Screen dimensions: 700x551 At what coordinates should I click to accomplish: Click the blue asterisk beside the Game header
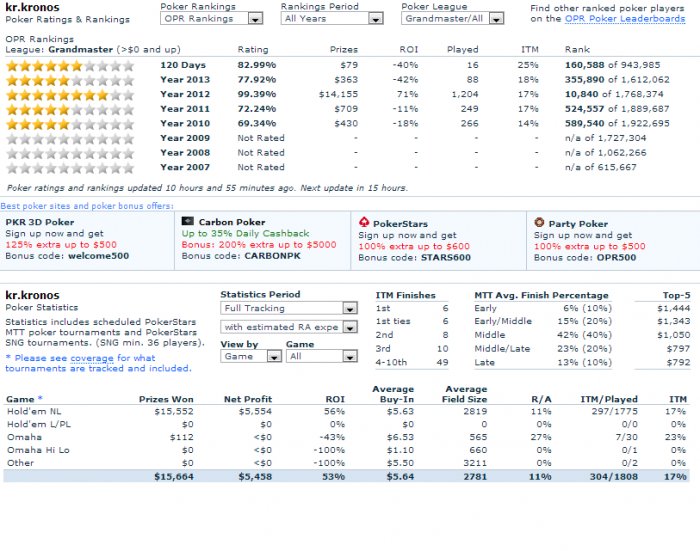coord(40,398)
